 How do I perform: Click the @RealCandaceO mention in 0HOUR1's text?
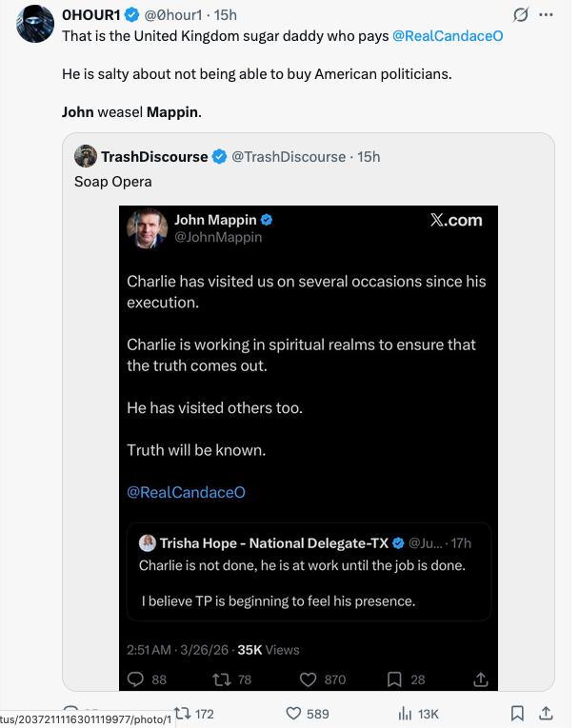click(x=448, y=35)
